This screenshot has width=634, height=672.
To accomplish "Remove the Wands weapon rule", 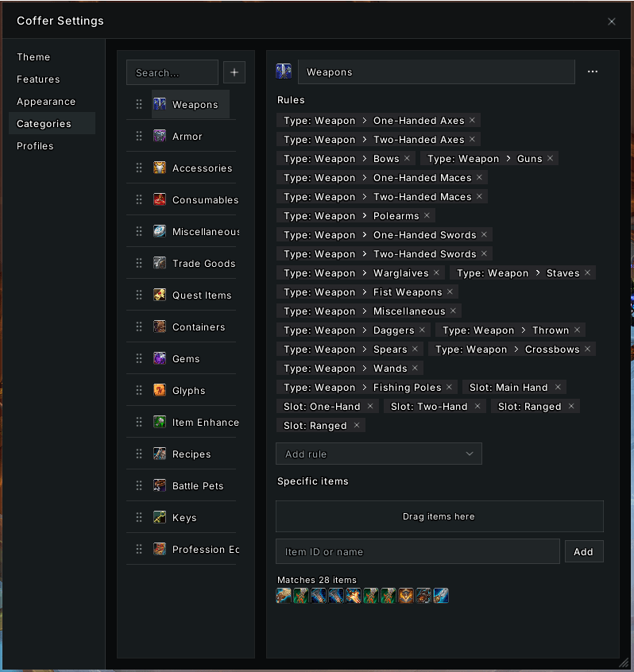I will pos(415,368).
